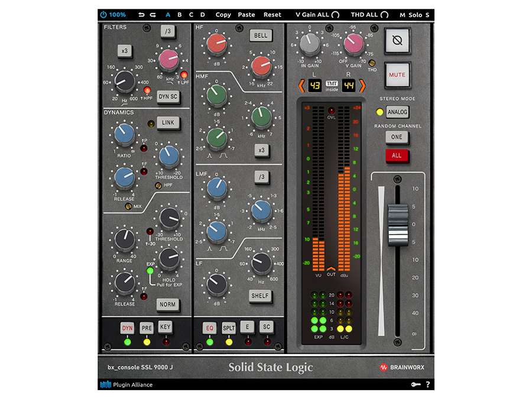Toggle the MUTE button

397,75
